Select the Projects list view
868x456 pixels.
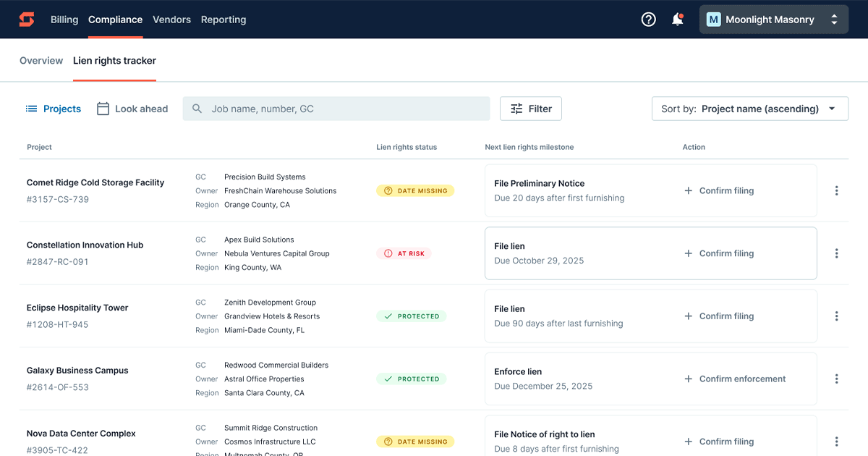coord(53,108)
